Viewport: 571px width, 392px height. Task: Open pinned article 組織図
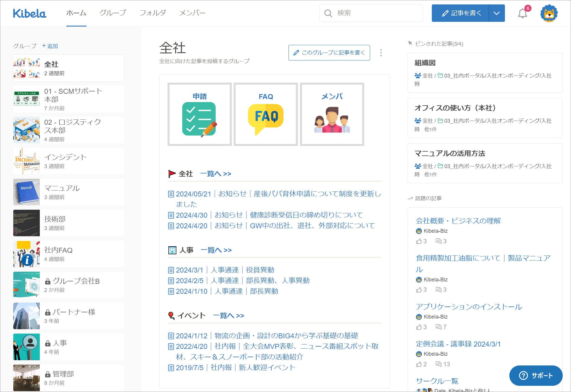[x=485, y=73]
